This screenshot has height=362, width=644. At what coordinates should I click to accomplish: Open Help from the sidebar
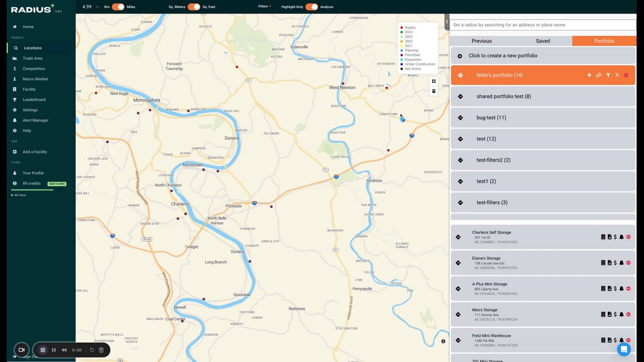tap(27, 131)
